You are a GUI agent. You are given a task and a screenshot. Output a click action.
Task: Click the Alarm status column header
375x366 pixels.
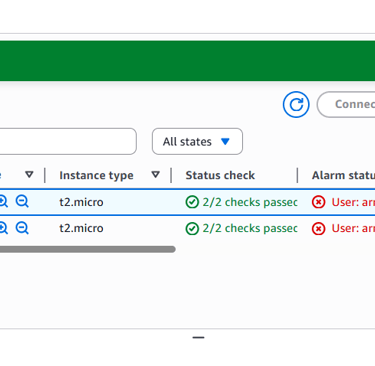coord(343,175)
